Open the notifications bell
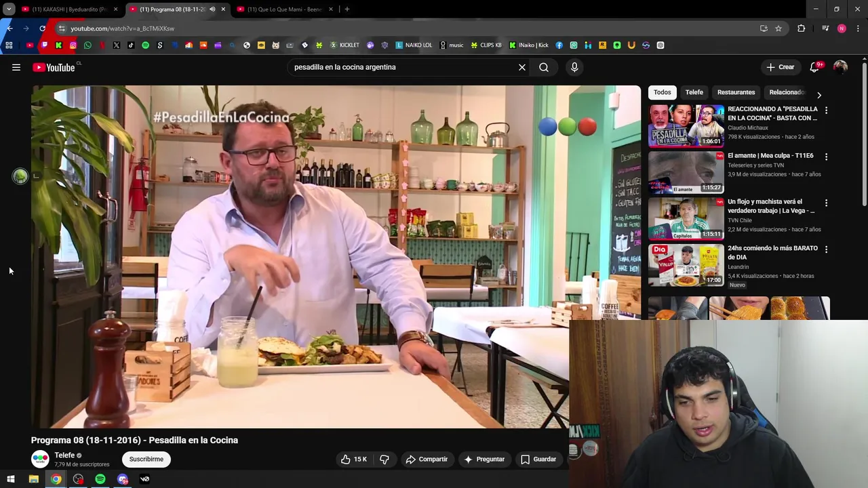The height and width of the screenshot is (488, 868). pos(814,67)
